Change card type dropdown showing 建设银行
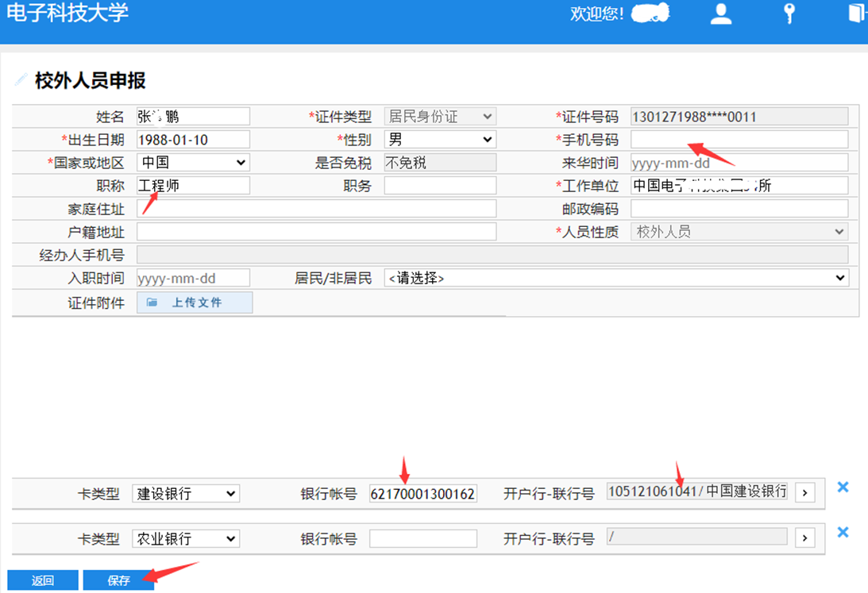The height and width of the screenshot is (593, 868). [x=185, y=494]
